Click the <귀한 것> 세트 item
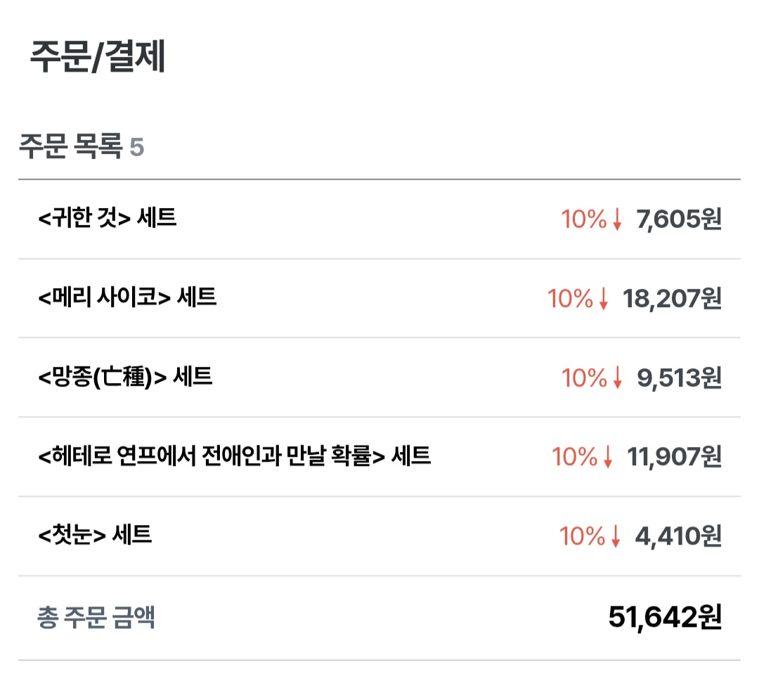The height and width of the screenshot is (700, 759). 108,219
